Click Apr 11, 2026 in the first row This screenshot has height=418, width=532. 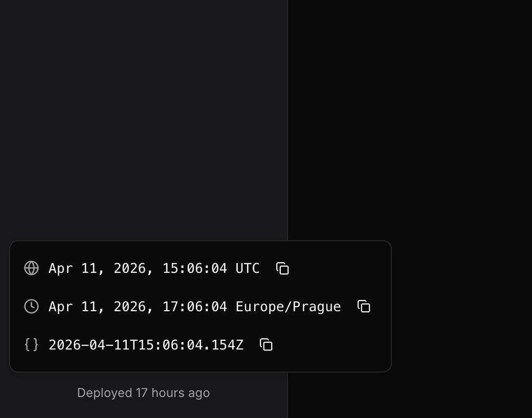[x=99, y=268]
